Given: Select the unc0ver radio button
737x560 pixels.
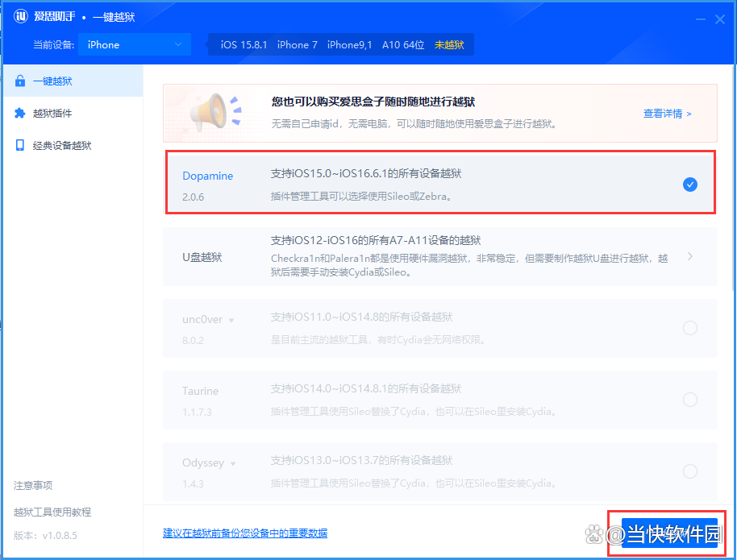Looking at the screenshot, I should (689, 328).
